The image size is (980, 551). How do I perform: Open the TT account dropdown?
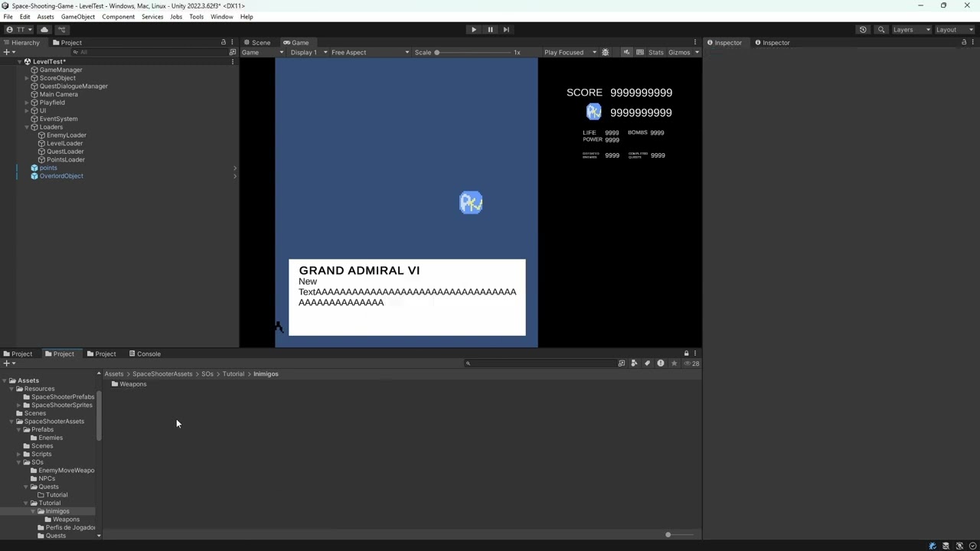tap(20, 29)
